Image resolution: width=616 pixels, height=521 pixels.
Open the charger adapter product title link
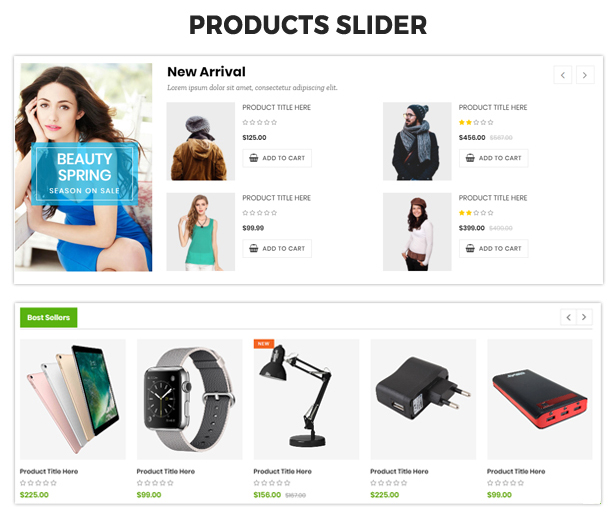(399, 471)
